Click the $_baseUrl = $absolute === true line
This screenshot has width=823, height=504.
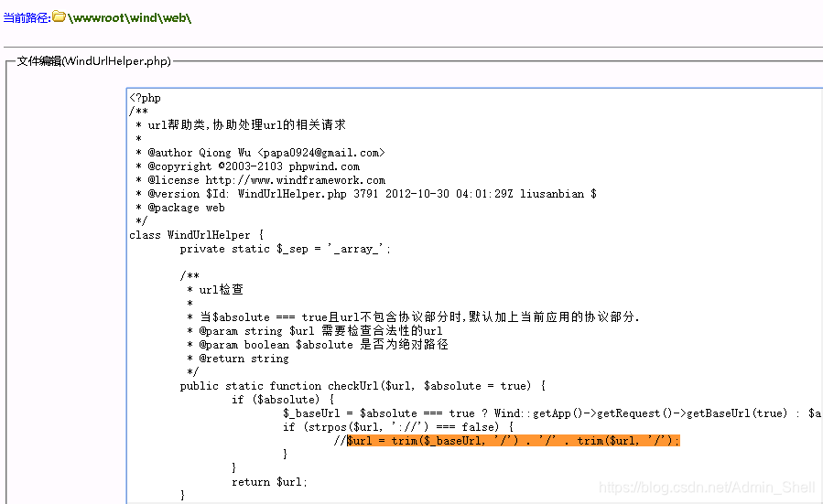coord(552,413)
